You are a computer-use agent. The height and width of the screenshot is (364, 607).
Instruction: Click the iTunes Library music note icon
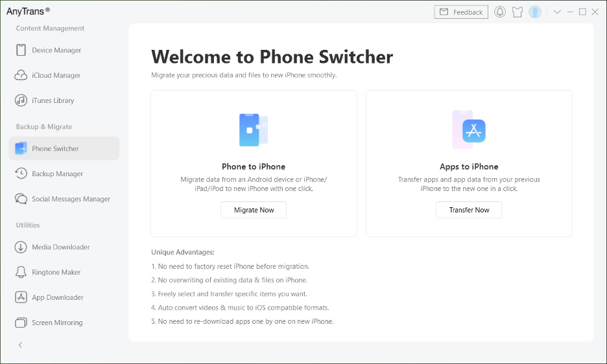tap(21, 100)
